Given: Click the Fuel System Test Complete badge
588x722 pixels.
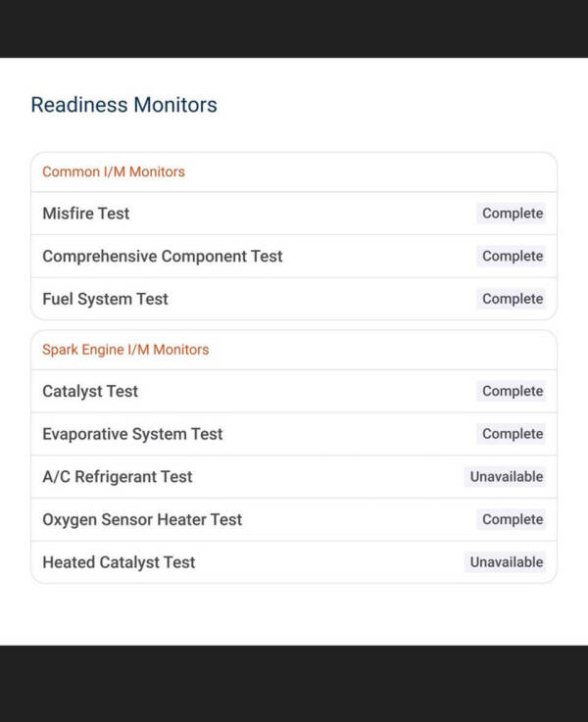Looking at the screenshot, I should (x=512, y=299).
